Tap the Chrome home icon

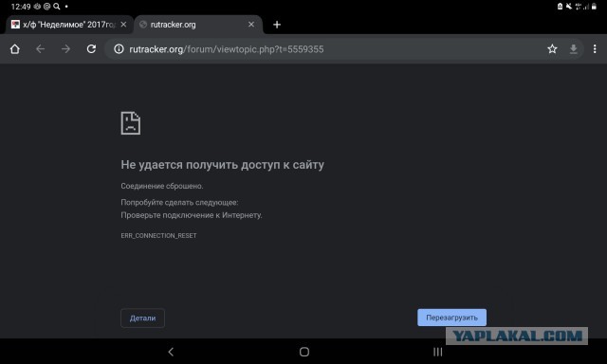click(15, 49)
